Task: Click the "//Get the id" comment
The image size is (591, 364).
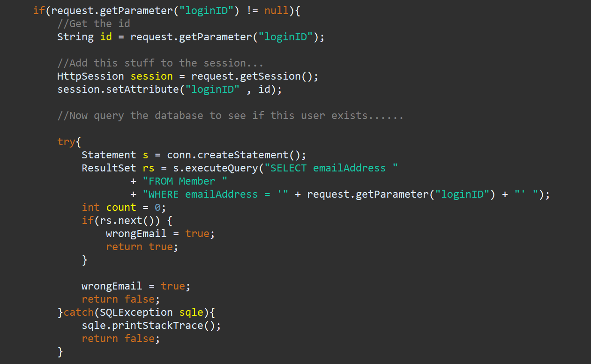Action: click(94, 24)
